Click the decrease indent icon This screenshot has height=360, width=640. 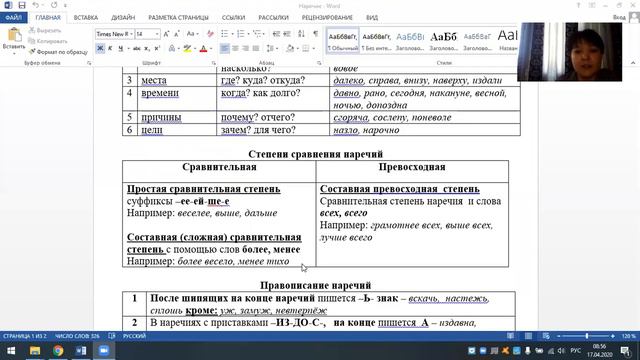click(x=276, y=34)
